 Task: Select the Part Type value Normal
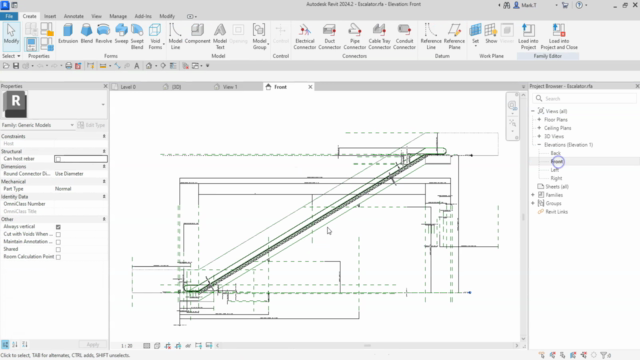[x=80, y=189]
